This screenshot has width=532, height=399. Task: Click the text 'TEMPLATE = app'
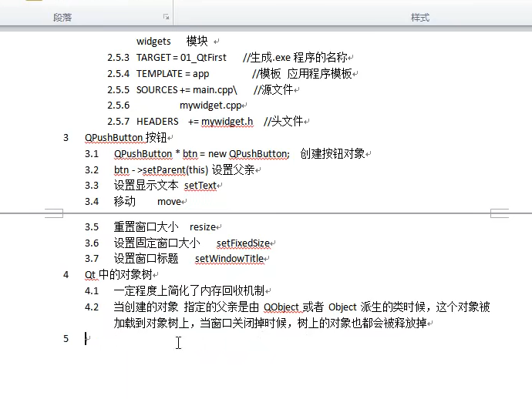173,74
